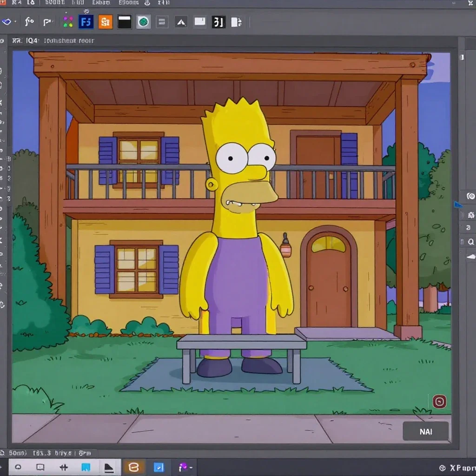The height and width of the screenshot is (476, 476).
Task: Click the gray two-bar toolbar icon
Action: click(x=162, y=22)
